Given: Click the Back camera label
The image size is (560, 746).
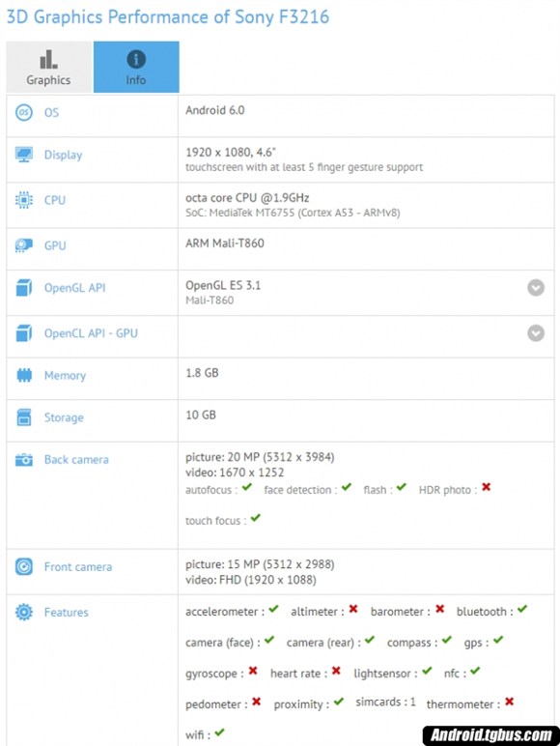Looking at the screenshot, I should 76,460.
